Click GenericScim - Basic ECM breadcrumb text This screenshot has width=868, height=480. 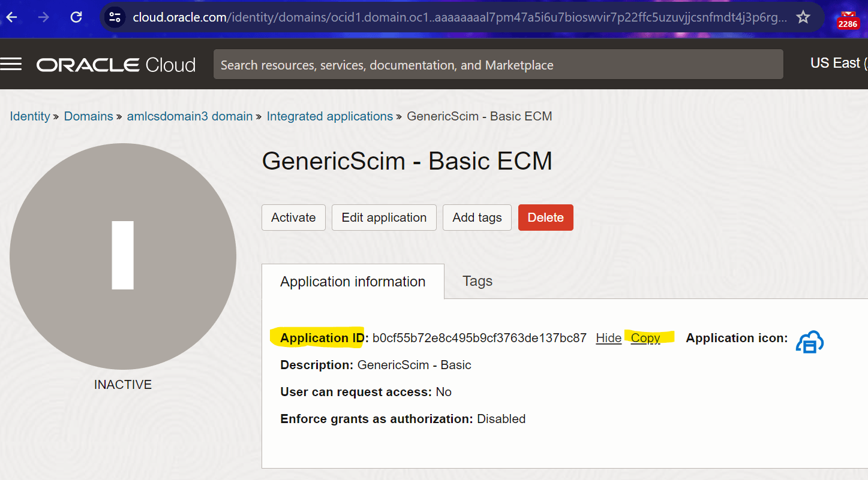(x=479, y=116)
